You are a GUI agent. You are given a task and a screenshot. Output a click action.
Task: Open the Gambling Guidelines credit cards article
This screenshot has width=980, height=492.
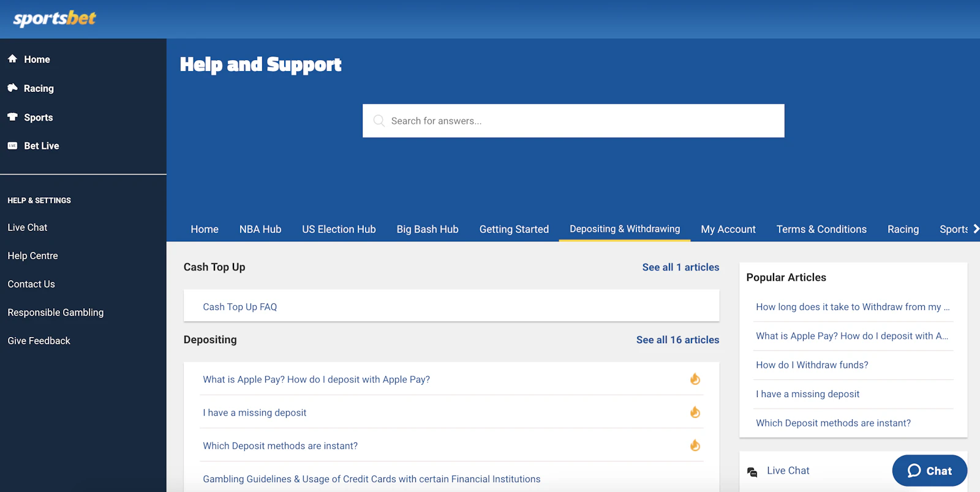coord(372,479)
